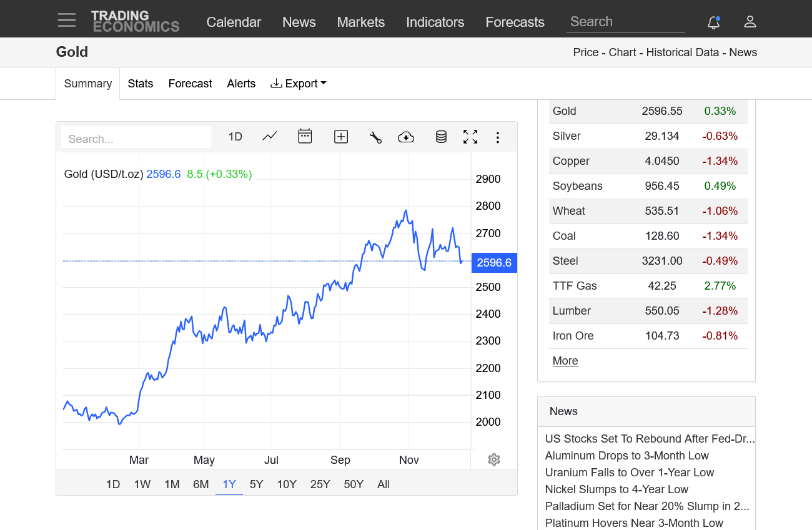Expand chart to fullscreen
Screen dimensions: 812x530
point(470,137)
